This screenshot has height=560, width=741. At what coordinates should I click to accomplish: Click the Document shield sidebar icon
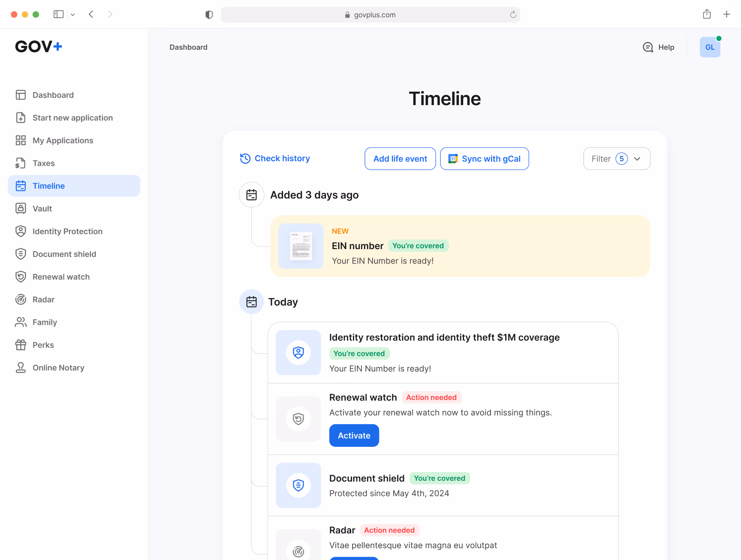point(21,254)
